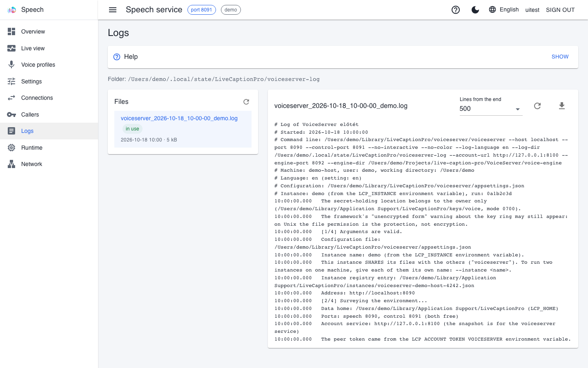Click the Speech app logo icon
This screenshot has width=588, height=368.
click(x=12, y=10)
